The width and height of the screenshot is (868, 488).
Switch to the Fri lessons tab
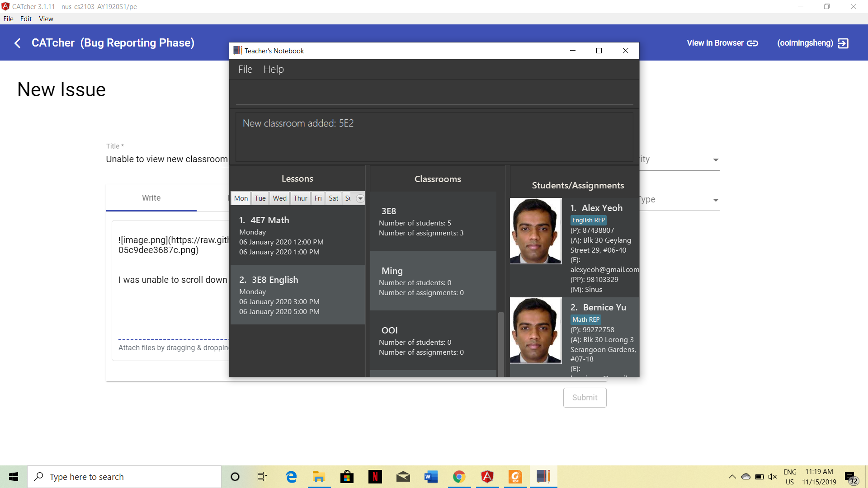(318, 198)
